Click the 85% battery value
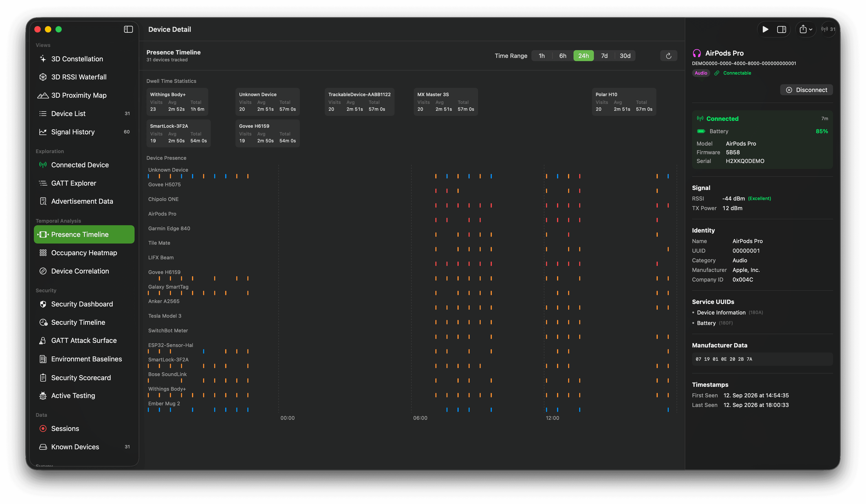Screen dimensions: 866x504 (822, 131)
